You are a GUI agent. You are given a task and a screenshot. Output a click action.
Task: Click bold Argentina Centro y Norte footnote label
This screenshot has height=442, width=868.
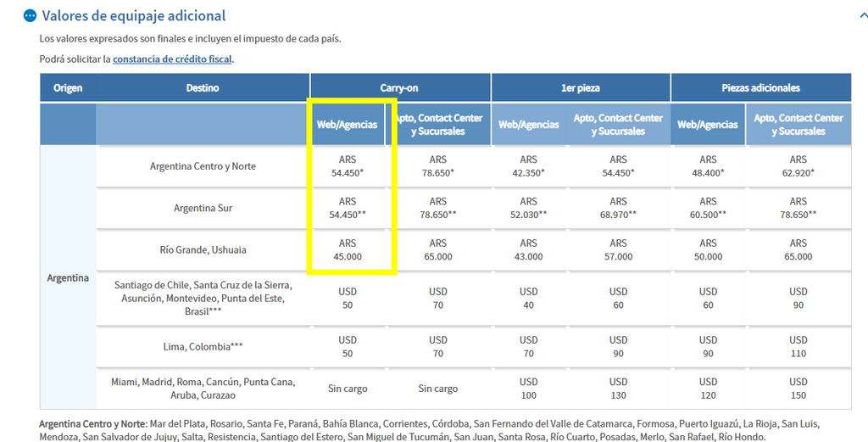pos(93,423)
